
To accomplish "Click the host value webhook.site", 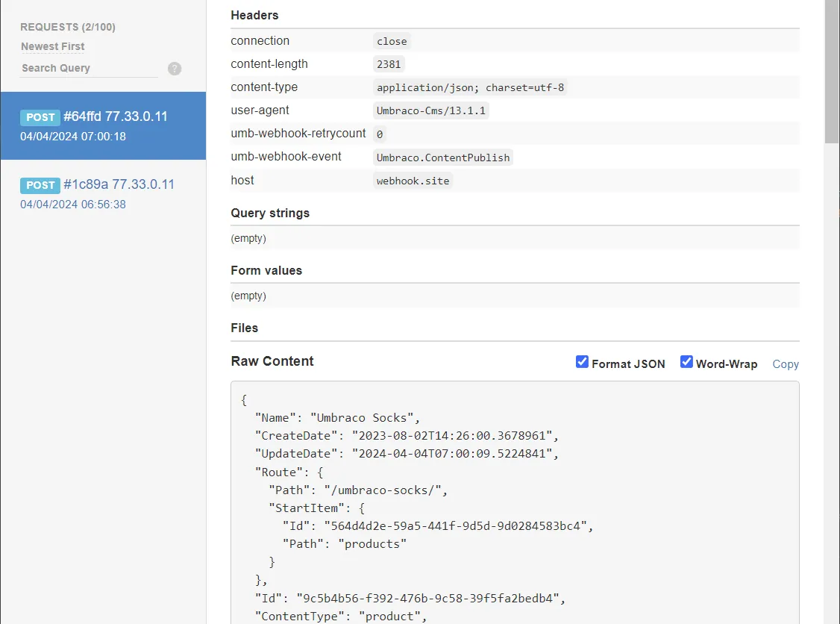I will (413, 181).
